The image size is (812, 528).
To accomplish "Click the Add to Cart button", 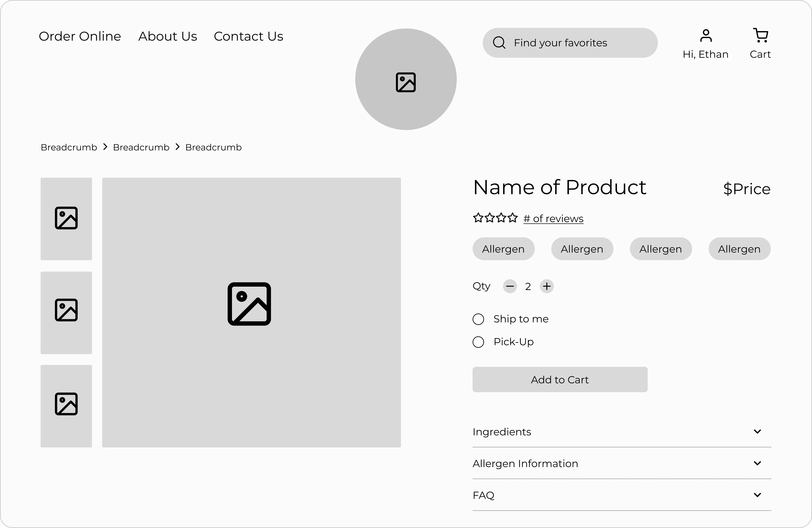I will (560, 379).
